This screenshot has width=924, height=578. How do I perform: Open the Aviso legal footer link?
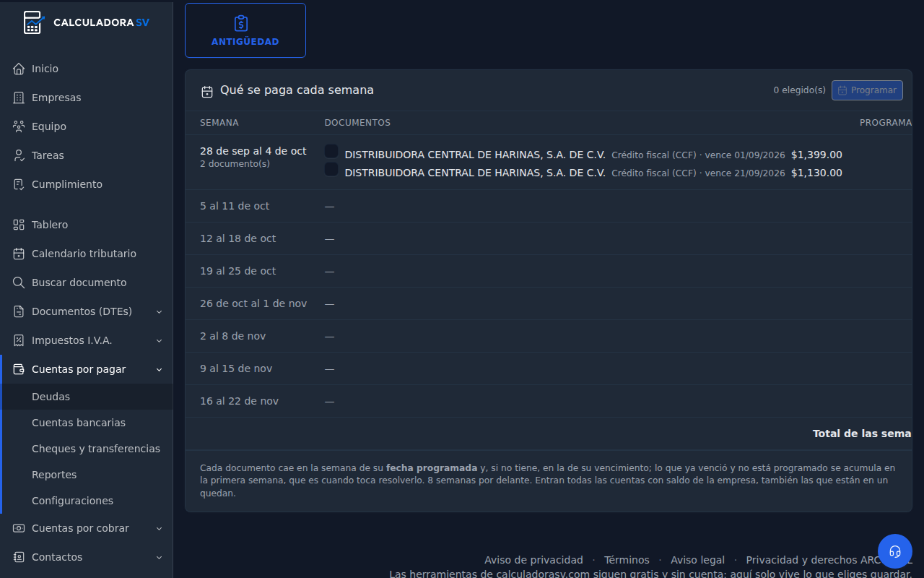coord(697,560)
